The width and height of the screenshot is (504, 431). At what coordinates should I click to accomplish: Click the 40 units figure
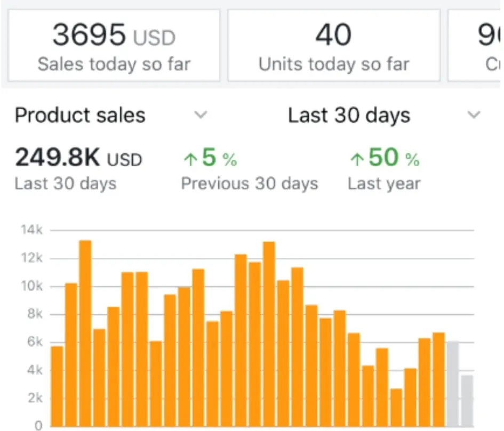coord(334,35)
